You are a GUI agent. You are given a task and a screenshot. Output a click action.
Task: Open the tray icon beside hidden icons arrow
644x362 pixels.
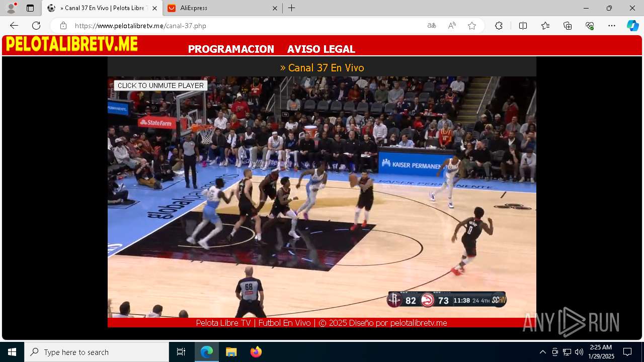coord(555,352)
